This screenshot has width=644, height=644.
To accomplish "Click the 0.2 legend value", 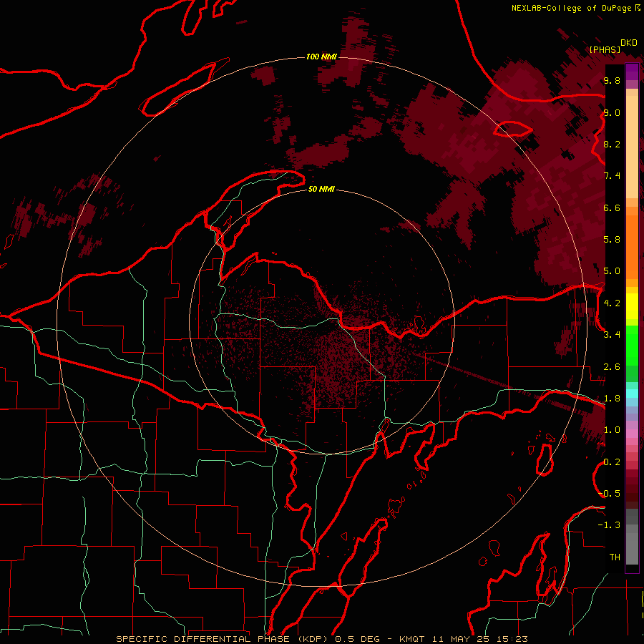I will [612, 462].
